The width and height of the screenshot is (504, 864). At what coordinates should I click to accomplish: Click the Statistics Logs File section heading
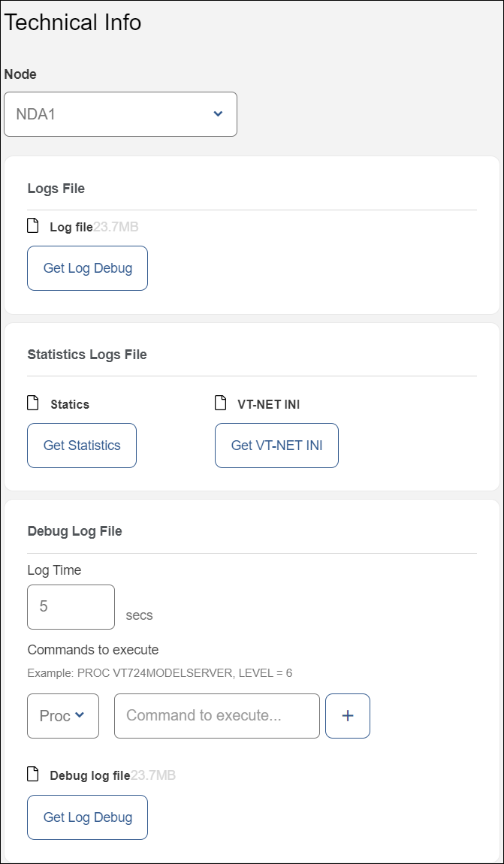[87, 355]
